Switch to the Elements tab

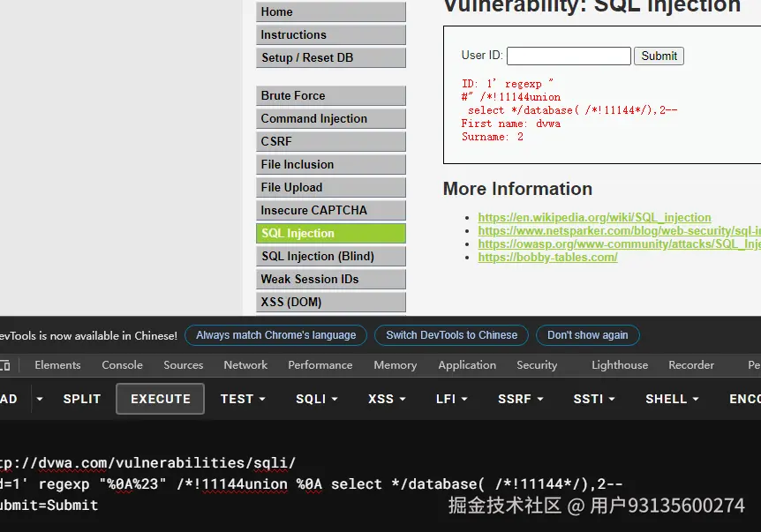57,365
